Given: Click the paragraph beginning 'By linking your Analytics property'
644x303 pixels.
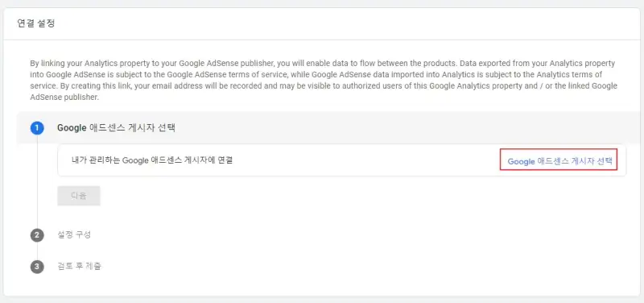Looking at the screenshot, I should 324,81.
